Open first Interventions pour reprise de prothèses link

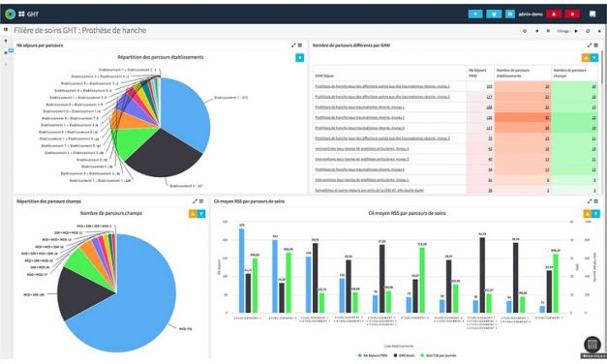click(361, 149)
